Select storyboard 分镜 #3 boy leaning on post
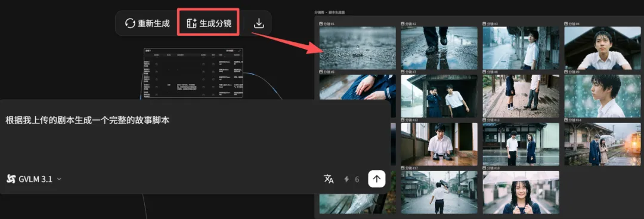The image size is (644, 219). pyautogui.click(x=521, y=48)
